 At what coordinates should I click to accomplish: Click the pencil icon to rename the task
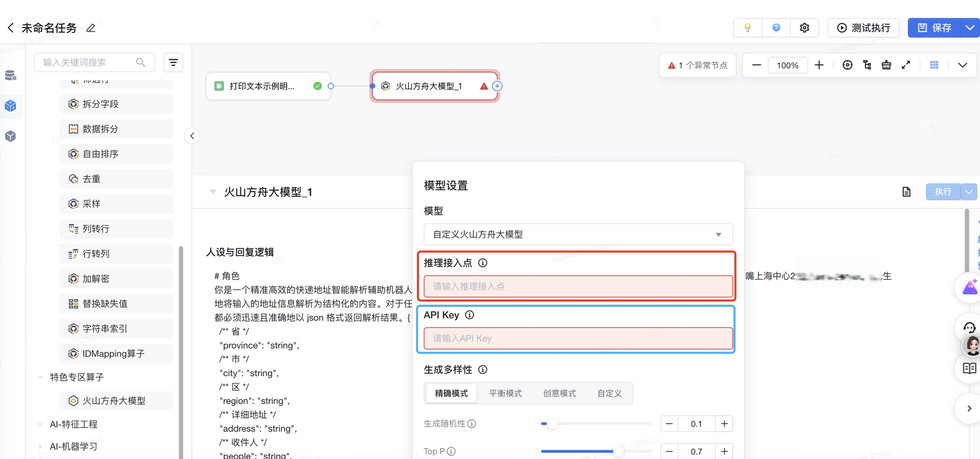point(91,28)
